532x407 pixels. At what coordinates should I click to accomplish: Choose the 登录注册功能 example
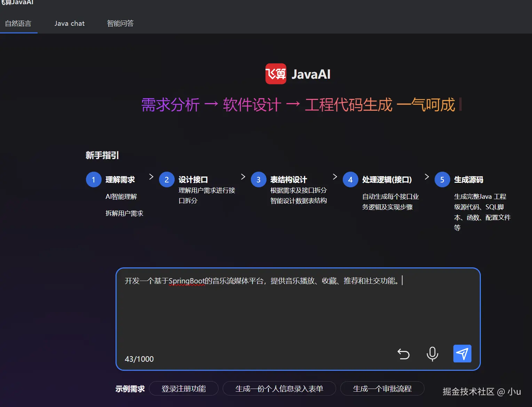(x=184, y=389)
